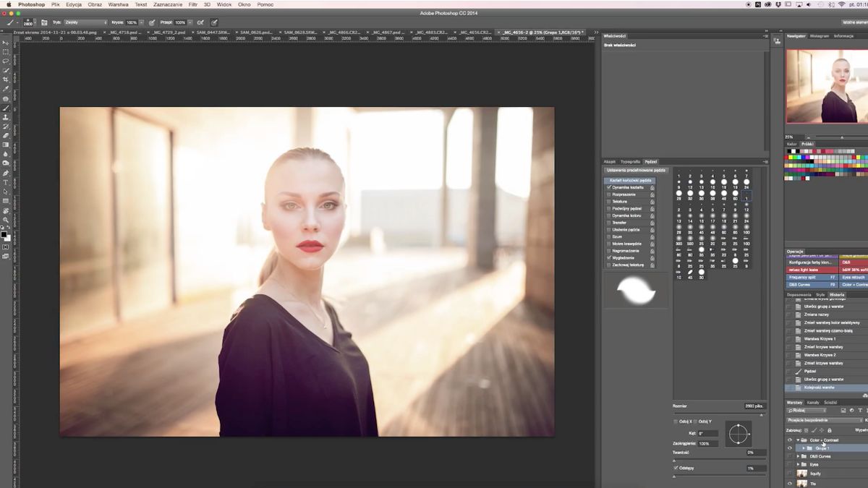Open the Filtr menu
The width and height of the screenshot is (868, 488).
click(193, 4)
